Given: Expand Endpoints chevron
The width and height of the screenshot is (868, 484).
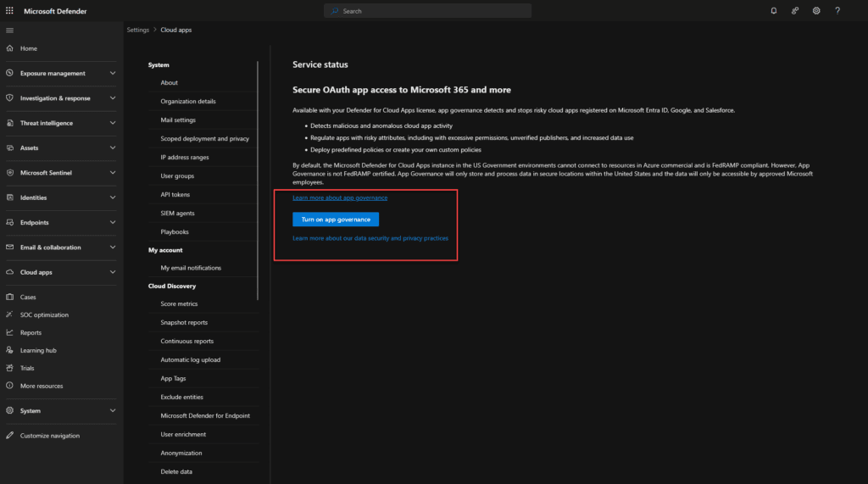Looking at the screenshot, I should 113,223.
